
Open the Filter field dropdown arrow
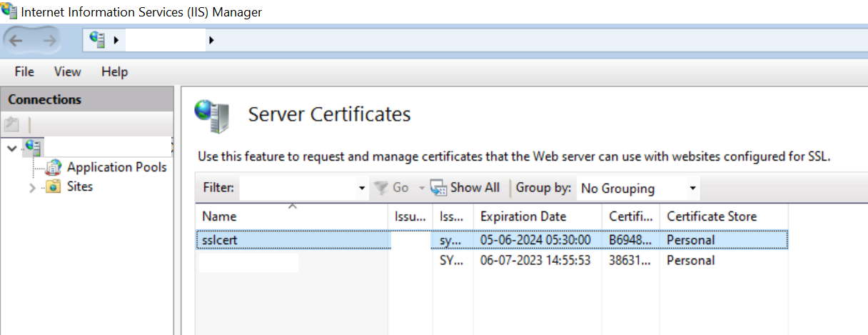click(361, 189)
